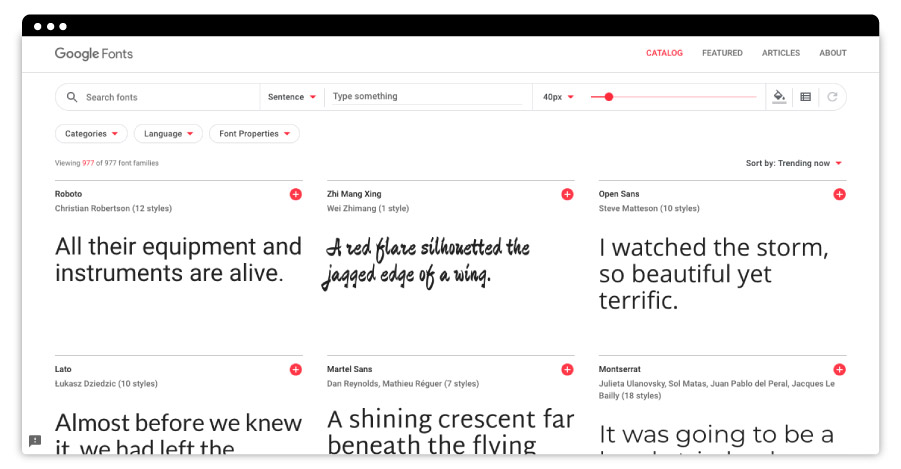The width and height of the screenshot is (901, 469).
Task: Switch to list view layout icon
Action: 806,97
